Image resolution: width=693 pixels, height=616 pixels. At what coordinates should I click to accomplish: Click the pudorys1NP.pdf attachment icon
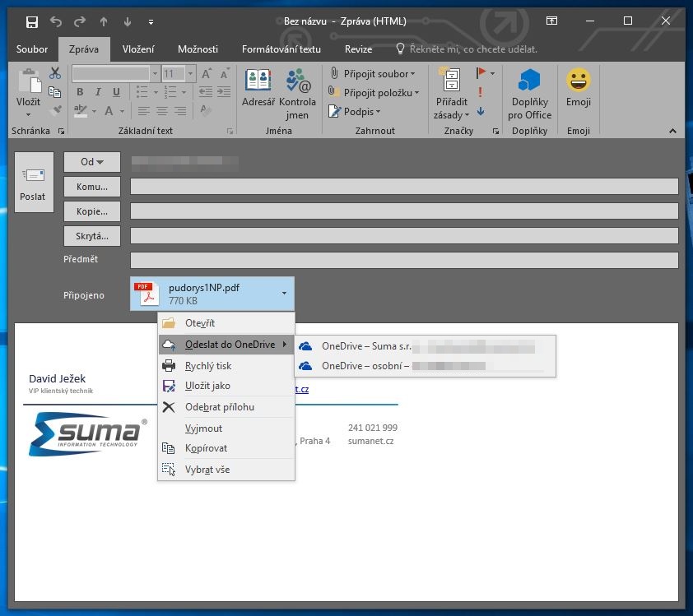(x=146, y=294)
